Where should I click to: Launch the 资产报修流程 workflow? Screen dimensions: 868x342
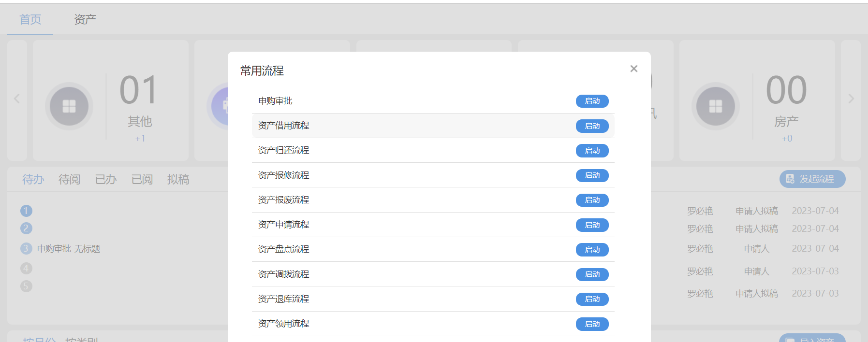coord(592,175)
